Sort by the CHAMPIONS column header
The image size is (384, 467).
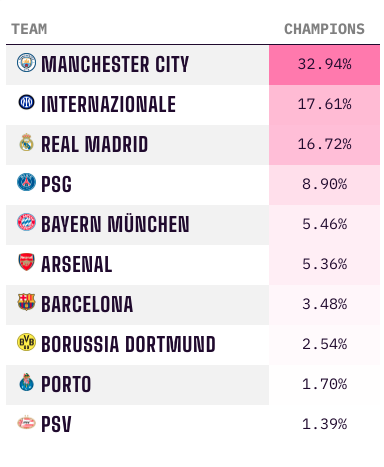click(x=324, y=29)
